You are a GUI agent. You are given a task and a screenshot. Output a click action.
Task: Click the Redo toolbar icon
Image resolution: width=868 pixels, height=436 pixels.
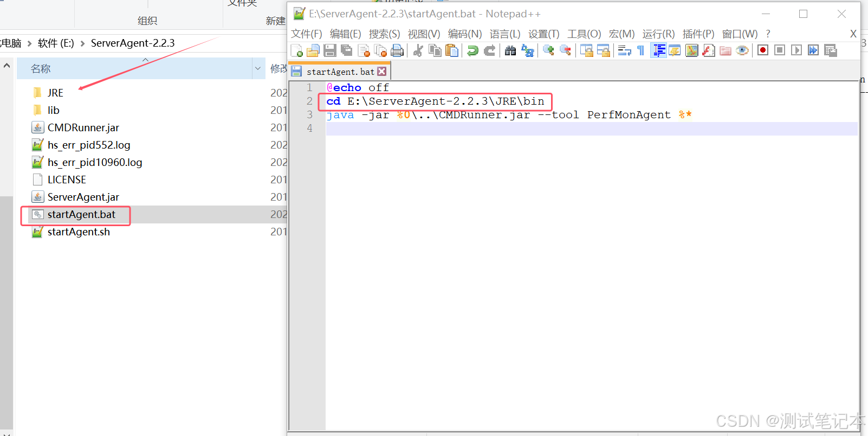click(489, 50)
